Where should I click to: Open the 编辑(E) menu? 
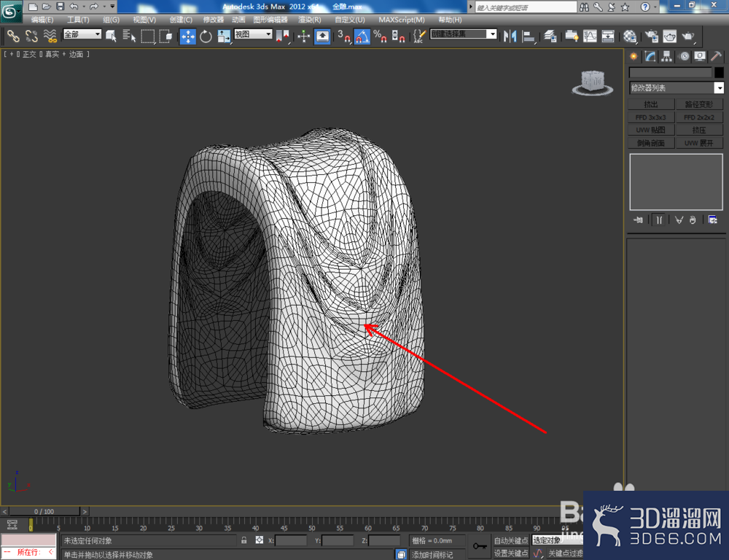point(42,20)
